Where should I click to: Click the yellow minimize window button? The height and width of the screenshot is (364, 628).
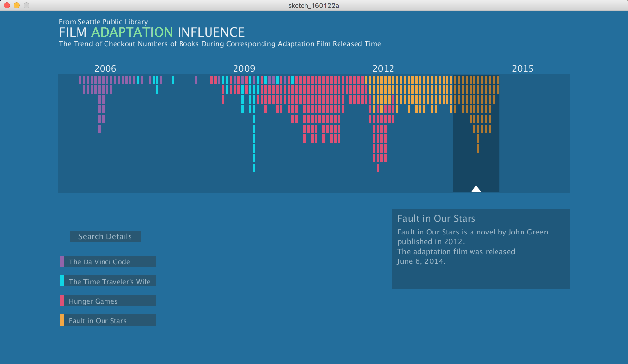coord(17,5)
